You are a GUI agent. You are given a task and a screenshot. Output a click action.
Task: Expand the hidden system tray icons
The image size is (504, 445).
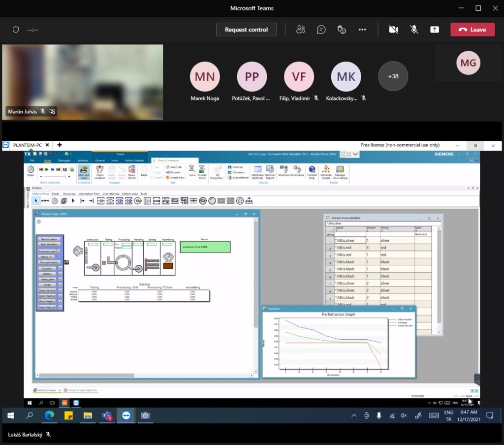(x=354, y=416)
